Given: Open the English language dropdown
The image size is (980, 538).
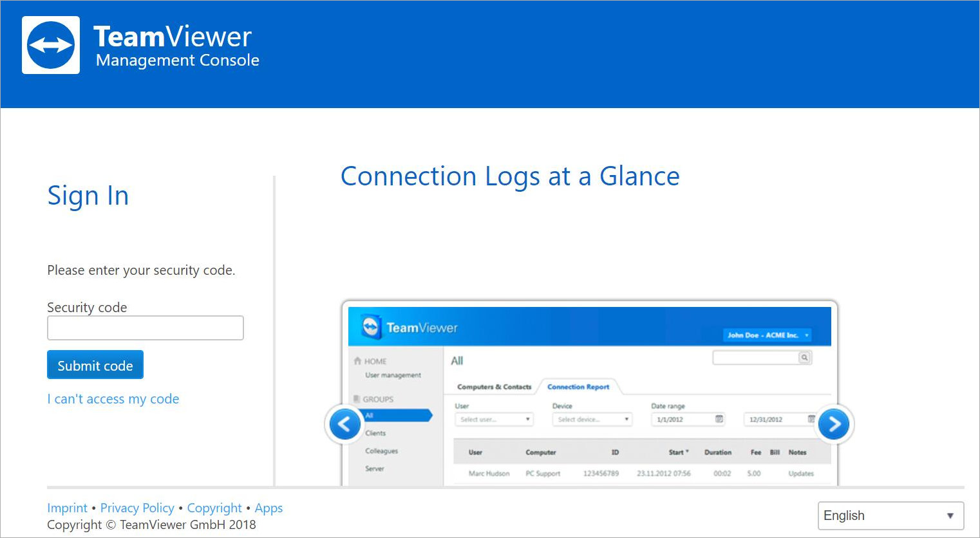Looking at the screenshot, I should (890, 515).
